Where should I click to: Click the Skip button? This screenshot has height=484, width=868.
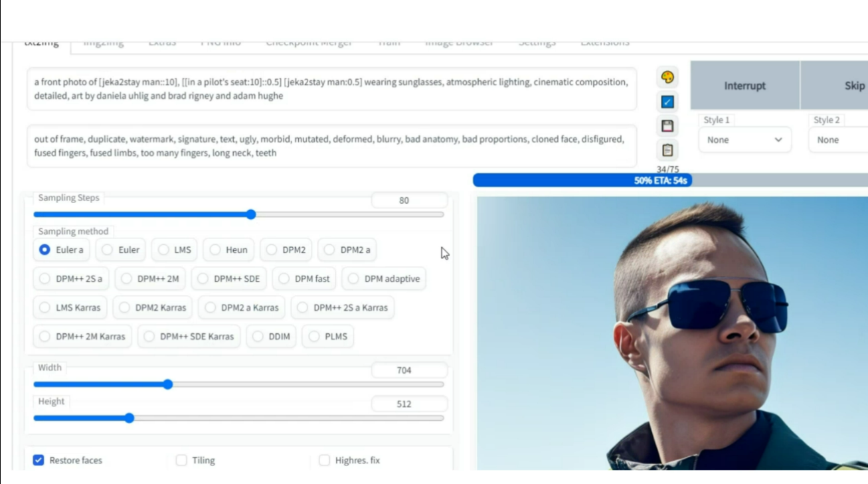(x=854, y=86)
